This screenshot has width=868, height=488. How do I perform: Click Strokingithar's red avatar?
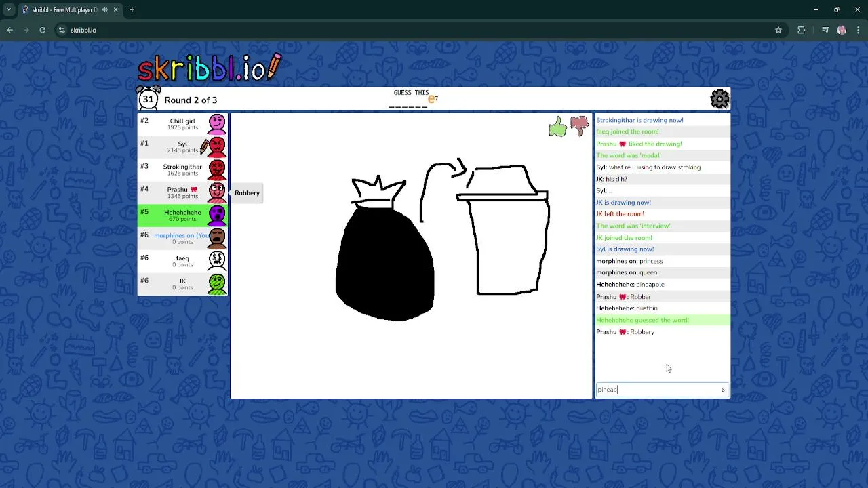coord(217,169)
